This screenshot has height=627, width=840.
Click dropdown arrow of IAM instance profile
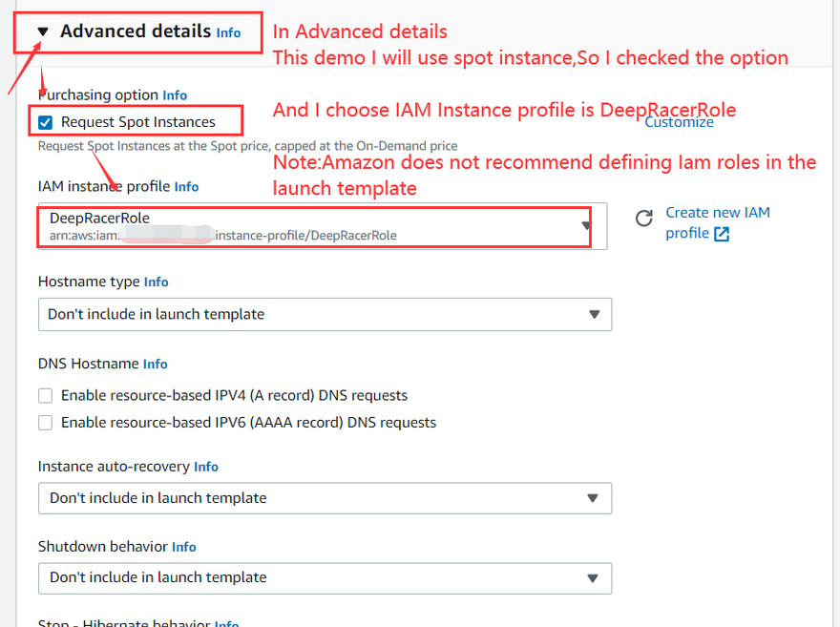click(x=587, y=226)
